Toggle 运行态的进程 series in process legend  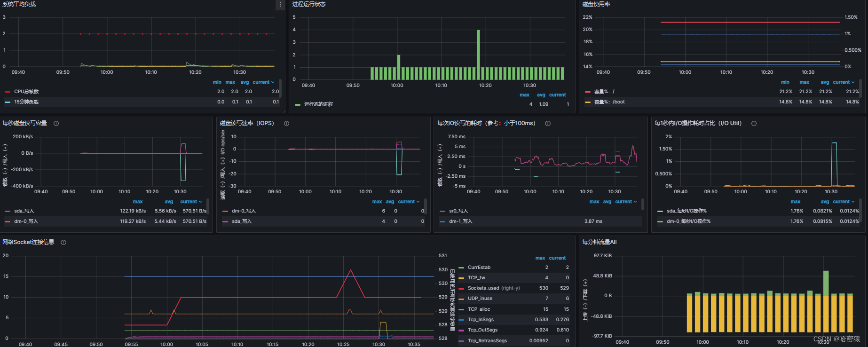click(x=318, y=104)
